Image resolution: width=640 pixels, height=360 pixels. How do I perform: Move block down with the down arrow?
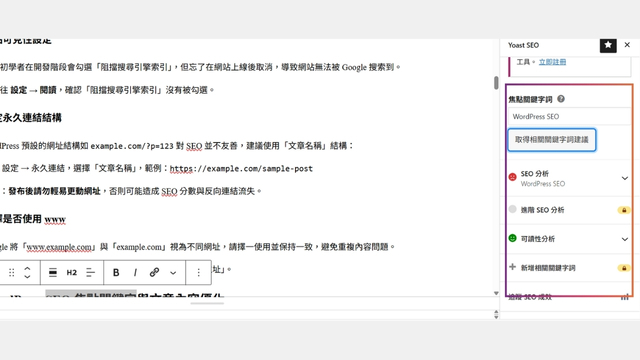(27, 276)
